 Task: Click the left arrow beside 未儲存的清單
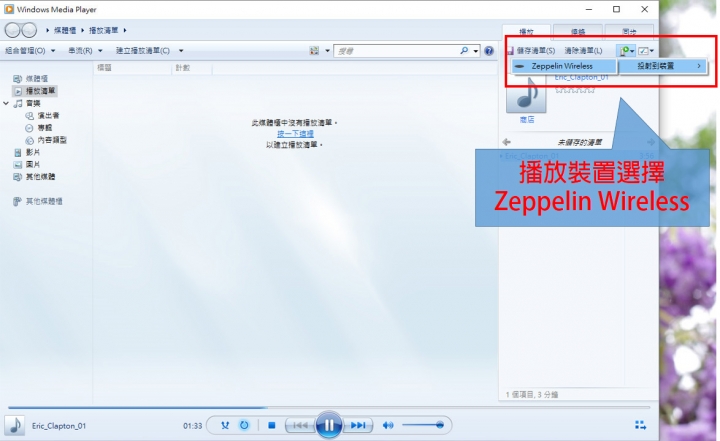[506, 142]
